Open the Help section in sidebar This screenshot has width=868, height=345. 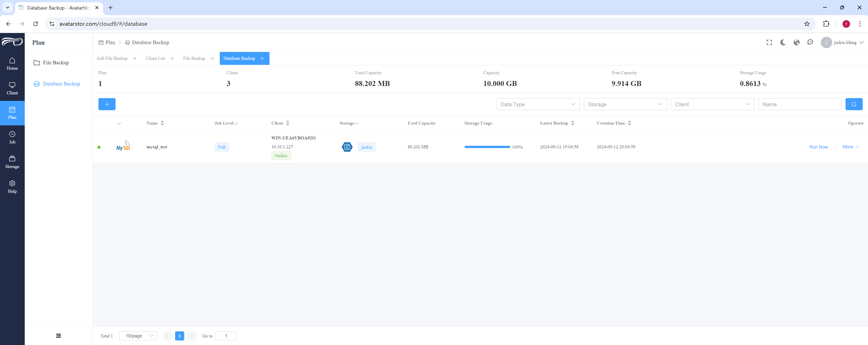coord(12,187)
